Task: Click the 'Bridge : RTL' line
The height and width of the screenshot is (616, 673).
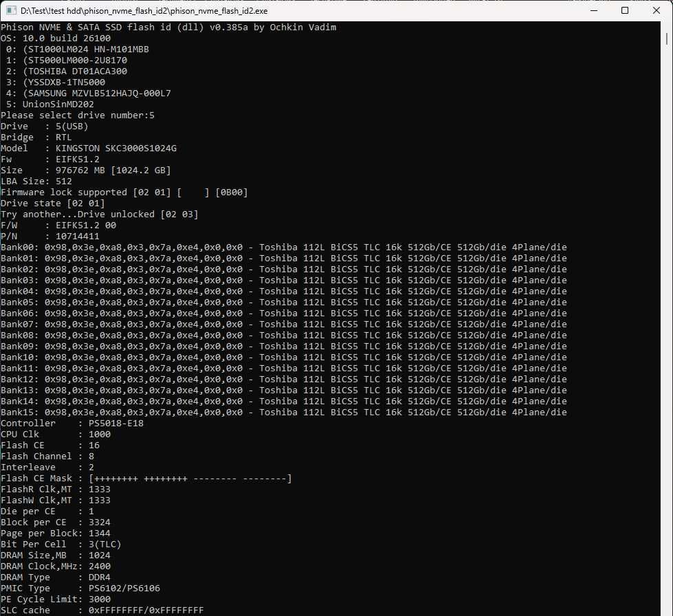Action: click(x=36, y=137)
